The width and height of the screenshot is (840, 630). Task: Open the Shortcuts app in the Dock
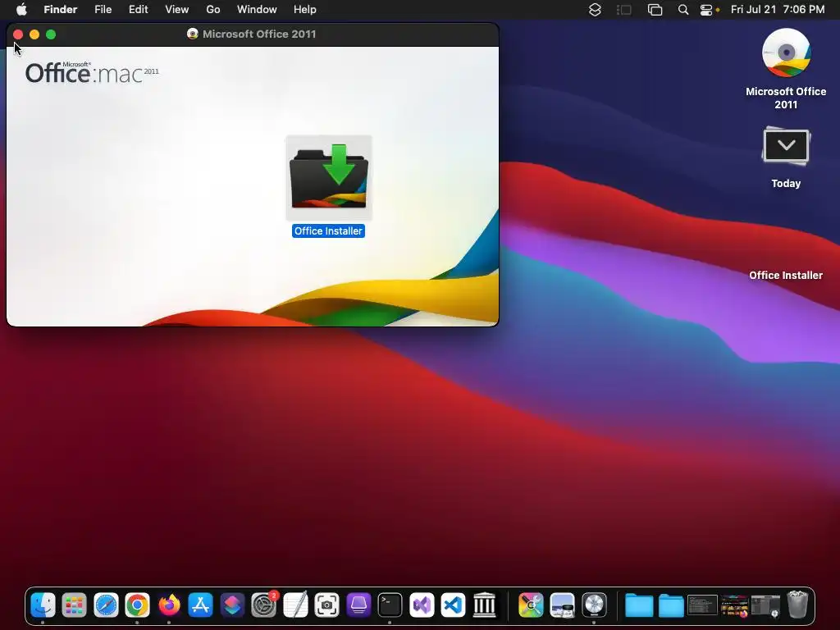point(232,605)
